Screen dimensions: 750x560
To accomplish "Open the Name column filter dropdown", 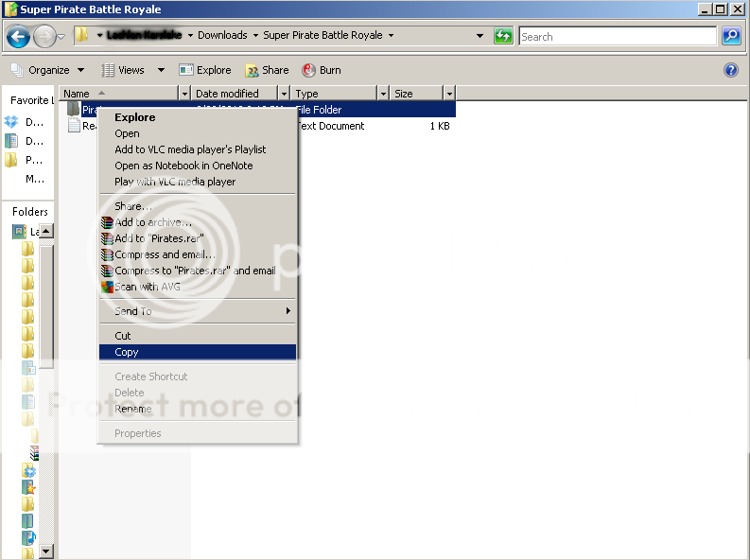I will (x=183, y=94).
